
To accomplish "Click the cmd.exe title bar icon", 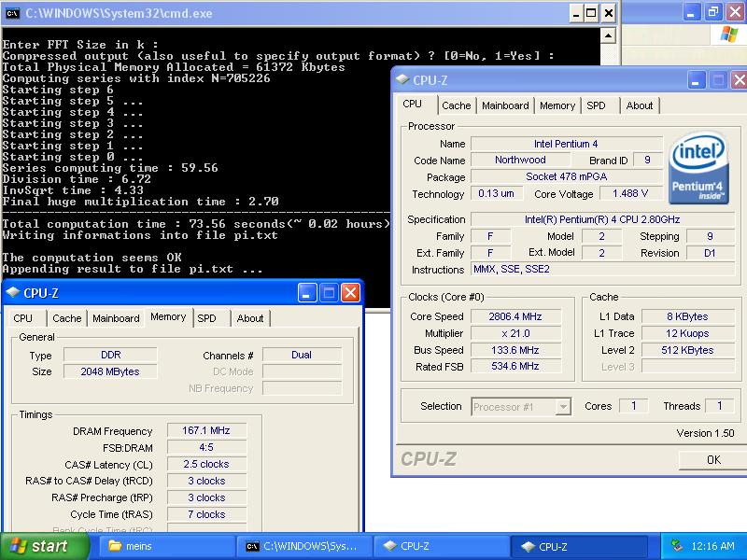I will tap(12, 13).
